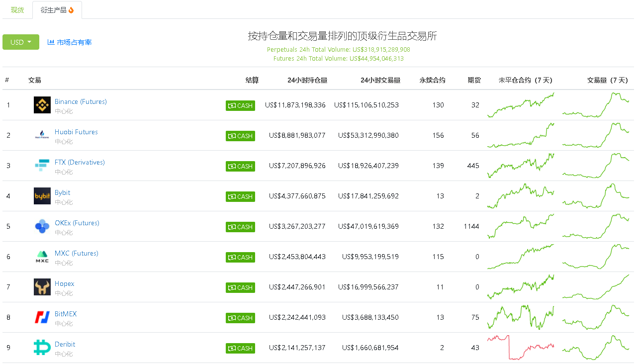Viewport: 638px width, 364px height.
Task: Sort by 24小时持仓量 column header
Action: click(307, 80)
